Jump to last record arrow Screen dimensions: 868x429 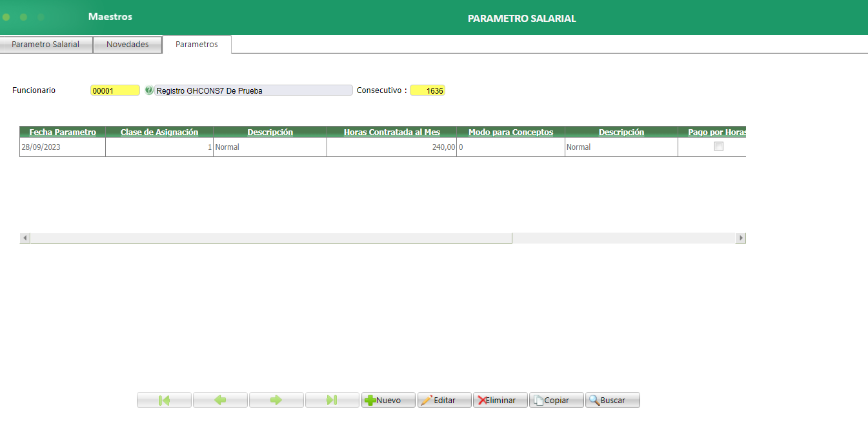click(332, 400)
